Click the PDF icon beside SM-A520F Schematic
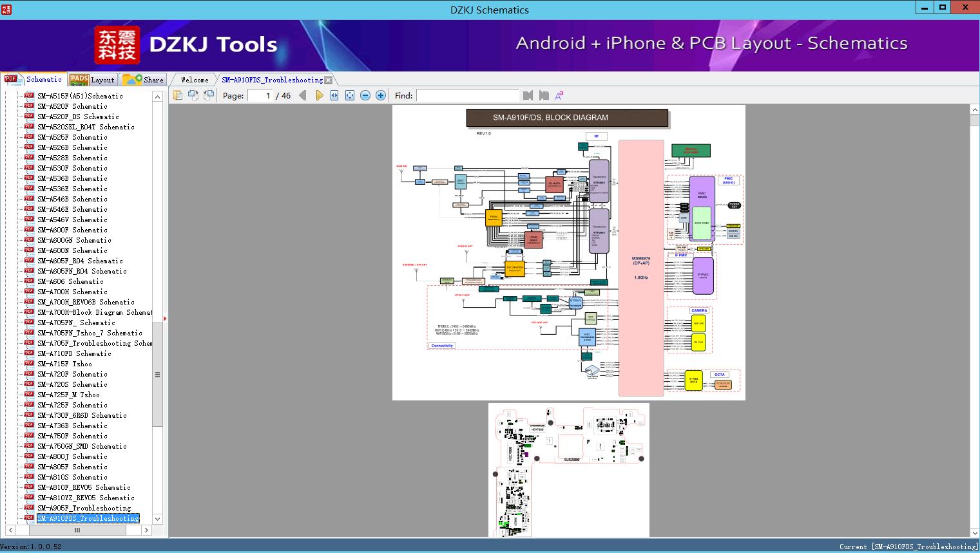Screen dimensions: 980x553 (29, 106)
